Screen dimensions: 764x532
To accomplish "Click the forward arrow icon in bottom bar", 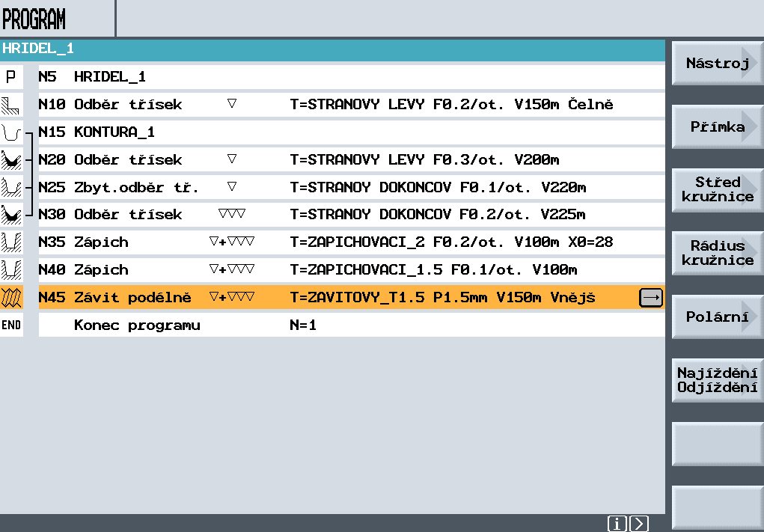I will tap(639, 524).
